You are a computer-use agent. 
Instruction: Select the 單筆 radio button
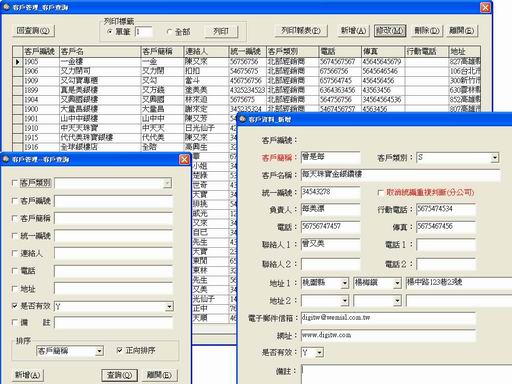(x=110, y=32)
